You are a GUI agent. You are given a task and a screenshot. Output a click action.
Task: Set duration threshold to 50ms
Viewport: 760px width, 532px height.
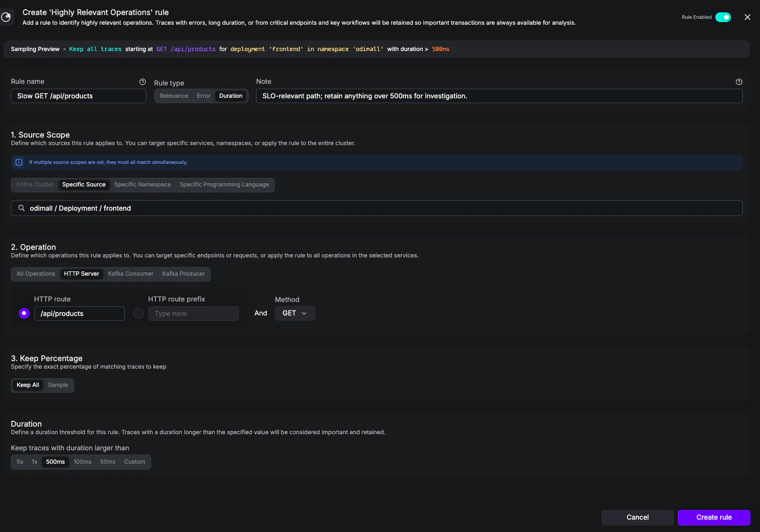pos(108,462)
